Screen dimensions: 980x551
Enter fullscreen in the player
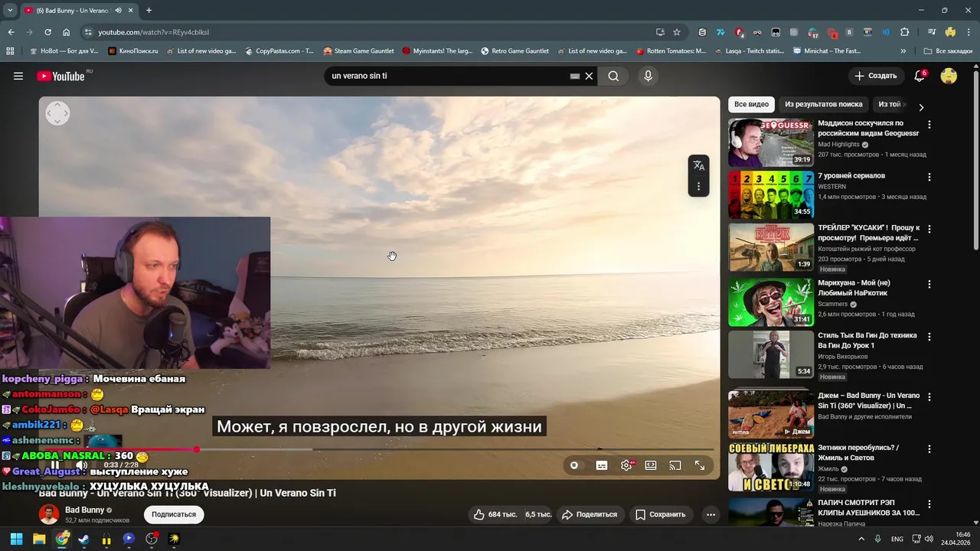pyautogui.click(x=700, y=465)
